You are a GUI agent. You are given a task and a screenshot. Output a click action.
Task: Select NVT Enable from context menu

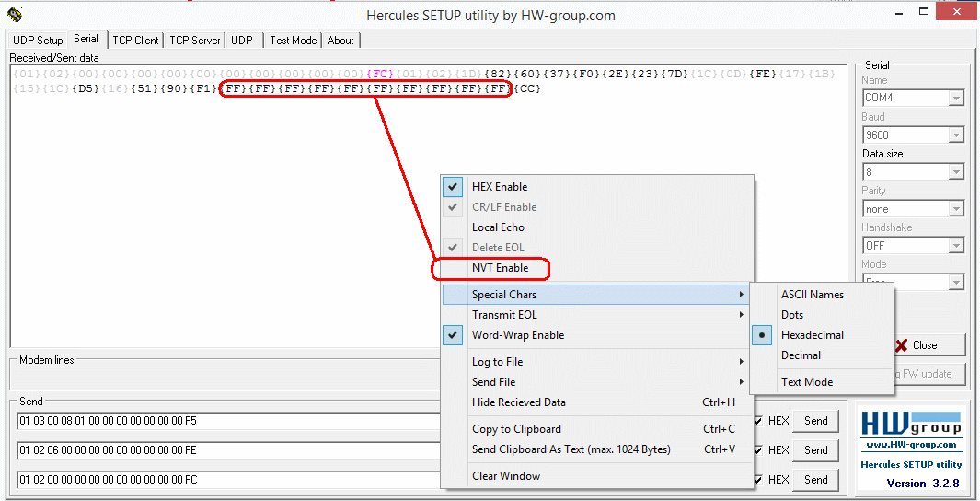[x=500, y=268]
